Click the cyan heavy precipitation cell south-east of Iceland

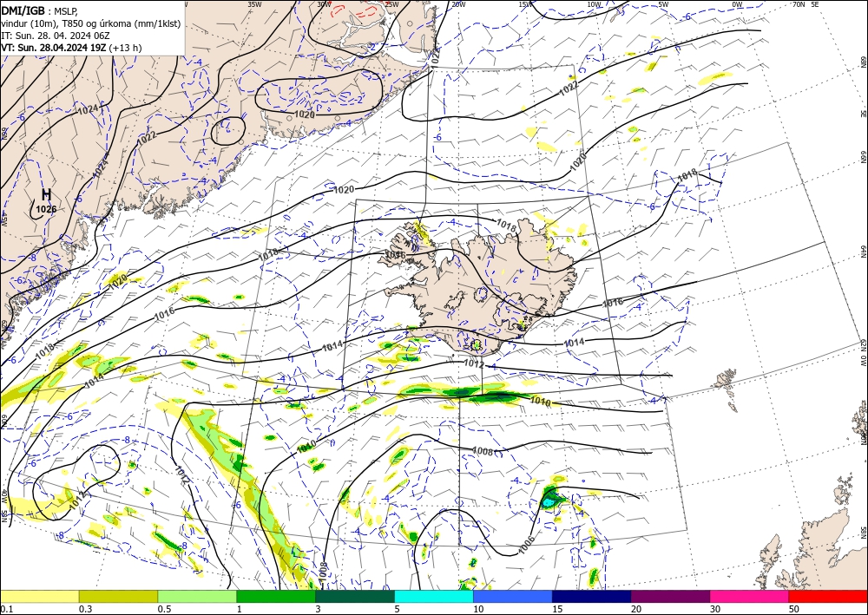click(549, 502)
